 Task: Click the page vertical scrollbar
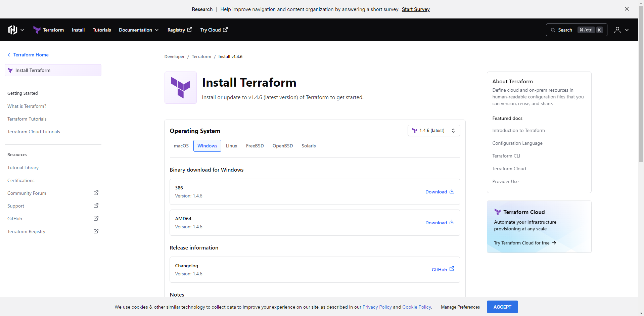(x=641, y=84)
